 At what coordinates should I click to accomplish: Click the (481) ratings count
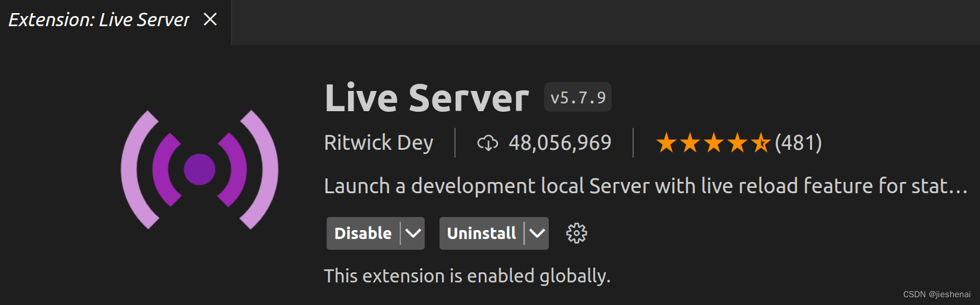point(798,143)
